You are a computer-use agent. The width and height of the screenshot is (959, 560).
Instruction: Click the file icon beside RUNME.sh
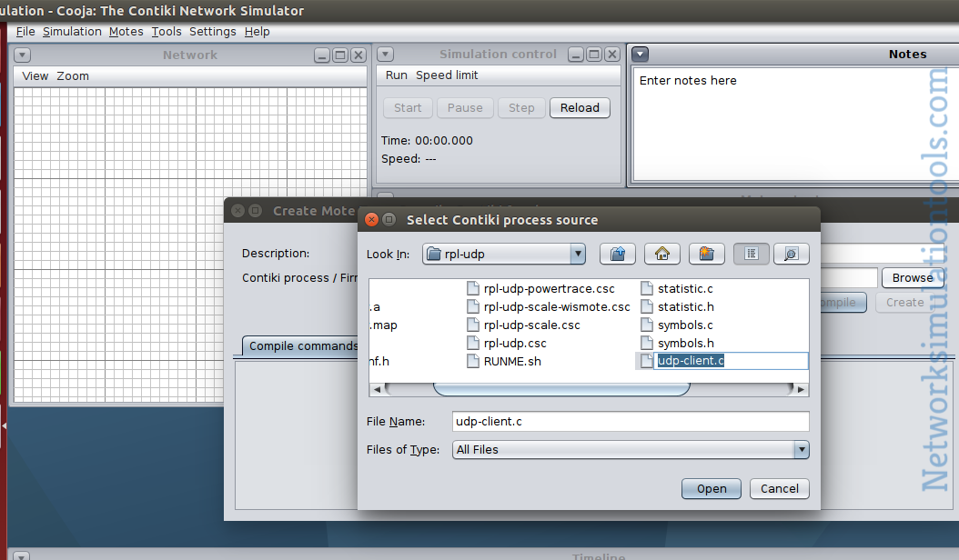(x=472, y=361)
